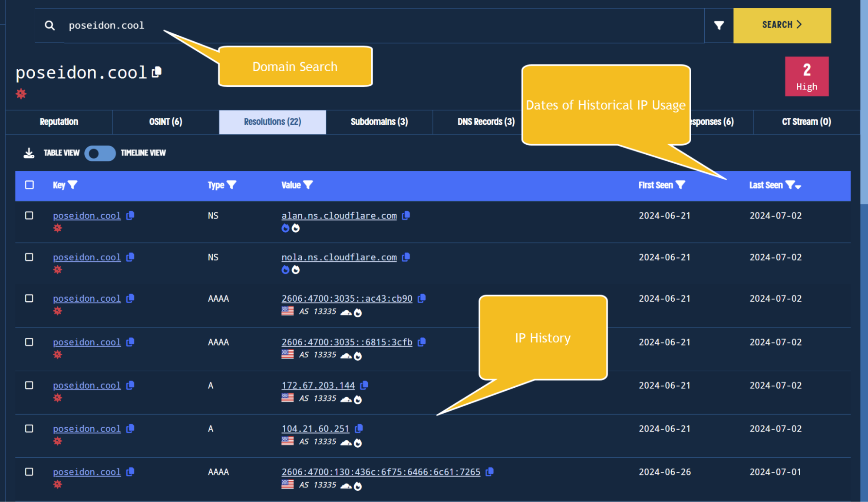The image size is (868, 502).
Task: Check the 2606:4700:3035::ac43:cb90 row checkbox
Action: 29,299
